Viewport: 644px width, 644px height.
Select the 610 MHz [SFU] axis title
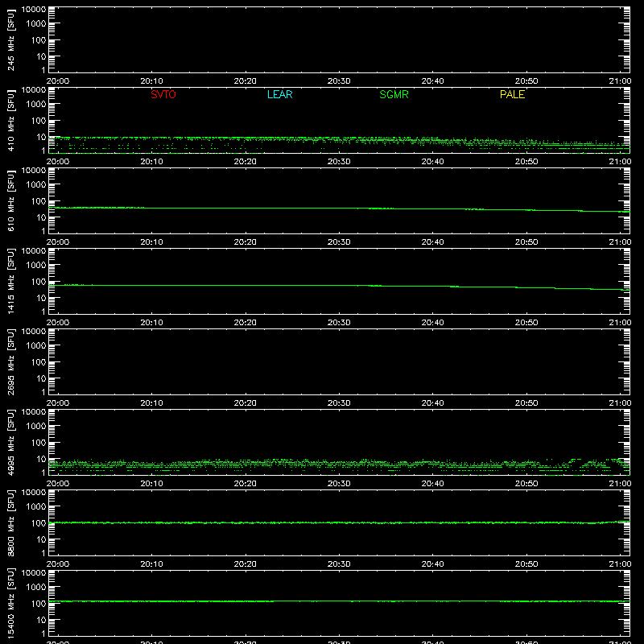[10, 200]
